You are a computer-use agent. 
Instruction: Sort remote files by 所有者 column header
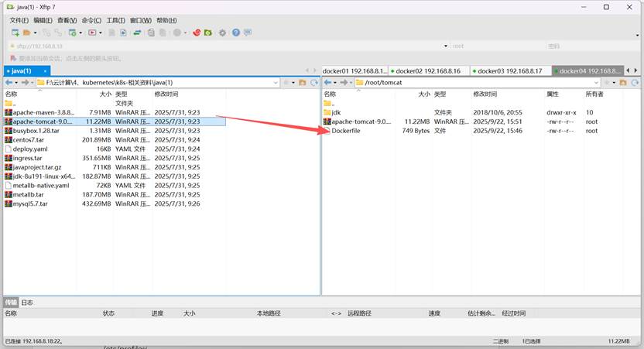point(603,94)
